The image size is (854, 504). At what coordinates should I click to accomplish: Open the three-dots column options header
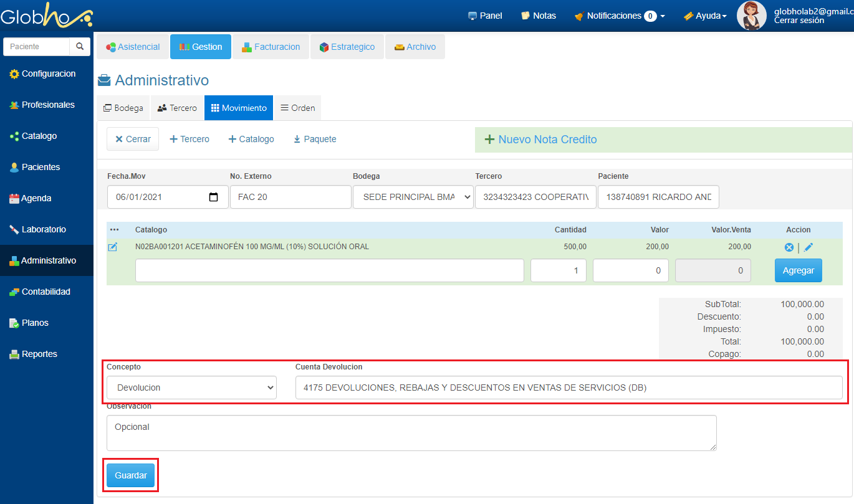click(x=114, y=230)
